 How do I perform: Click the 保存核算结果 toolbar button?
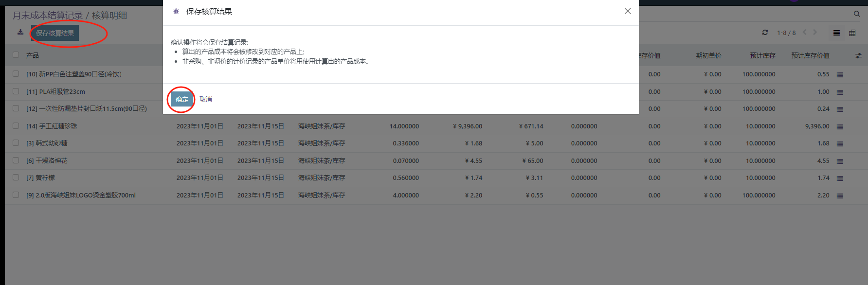tap(55, 33)
